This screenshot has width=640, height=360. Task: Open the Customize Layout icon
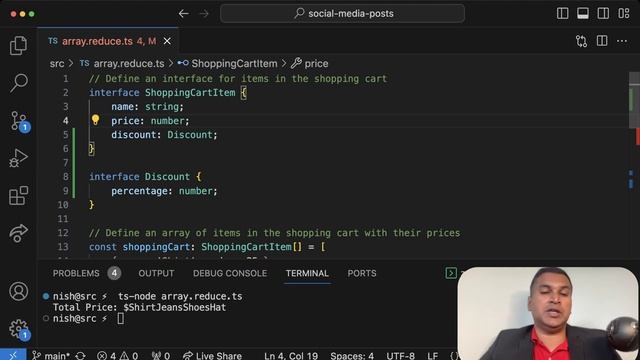tap(624, 13)
